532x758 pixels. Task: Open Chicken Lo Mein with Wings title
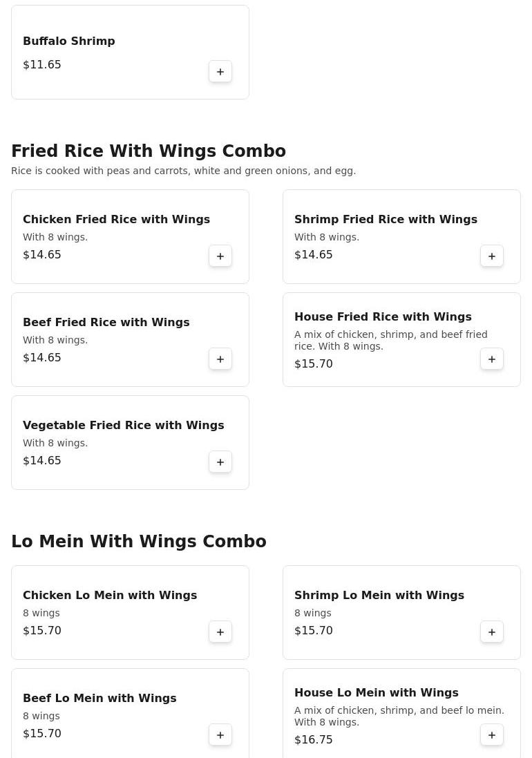pos(110,596)
